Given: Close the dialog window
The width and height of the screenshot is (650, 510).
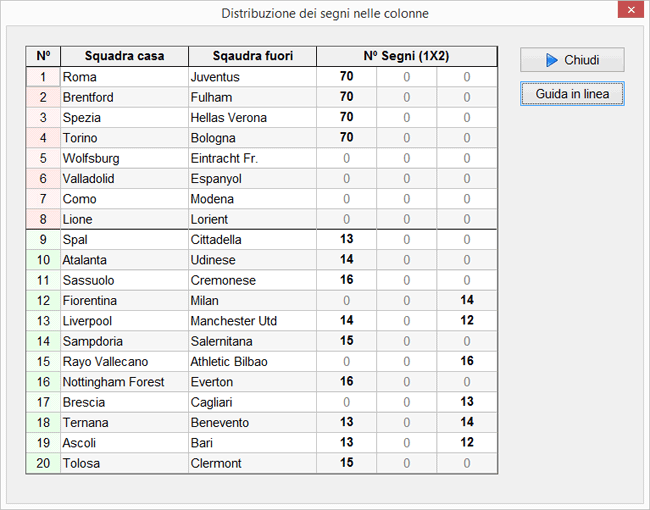Looking at the screenshot, I should pyautogui.click(x=626, y=14).
